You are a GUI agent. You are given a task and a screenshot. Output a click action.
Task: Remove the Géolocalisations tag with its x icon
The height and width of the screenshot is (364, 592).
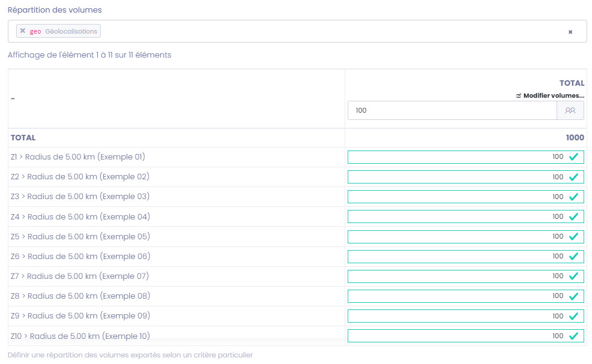[22, 31]
